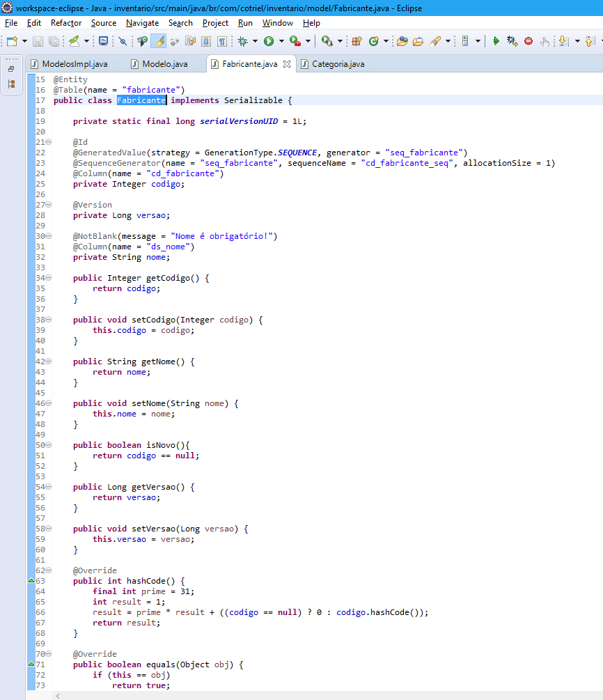The width and height of the screenshot is (603, 700).
Task: Click the restore view icon in left sidebar
Action: point(11,69)
